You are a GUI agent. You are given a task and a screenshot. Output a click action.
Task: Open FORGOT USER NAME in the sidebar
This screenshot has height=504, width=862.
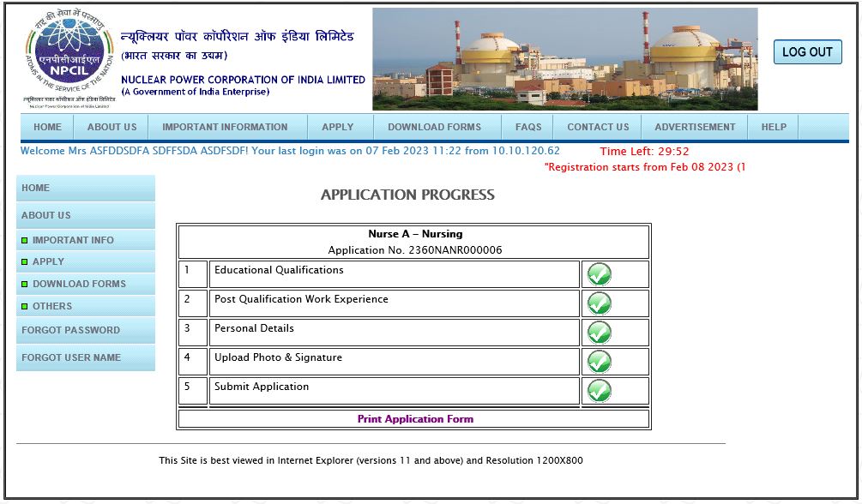(86, 357)
